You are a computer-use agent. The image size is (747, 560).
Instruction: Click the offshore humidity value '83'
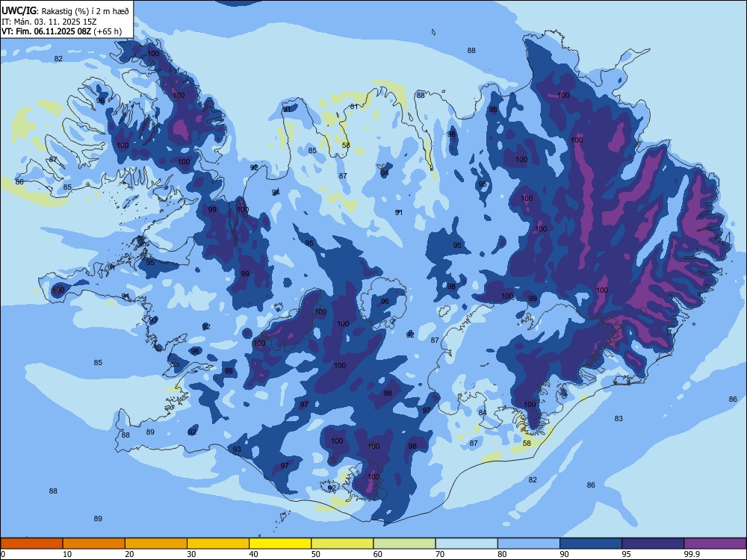[619, 419]
